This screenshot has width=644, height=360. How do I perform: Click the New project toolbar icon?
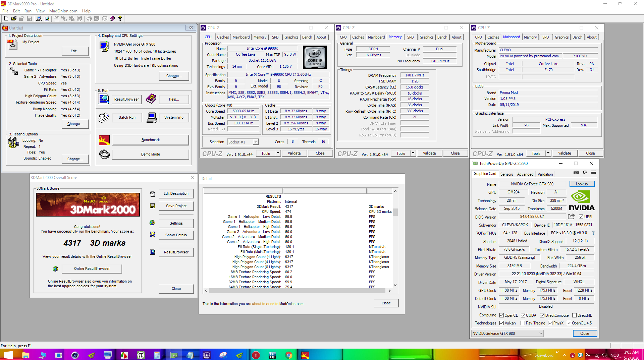(x=6, y=18)
